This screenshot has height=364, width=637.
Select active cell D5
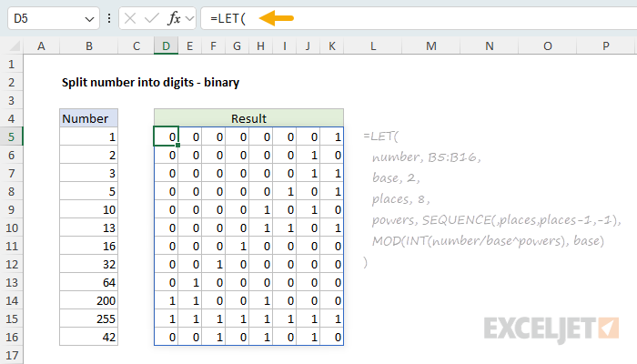coord(167,136)
